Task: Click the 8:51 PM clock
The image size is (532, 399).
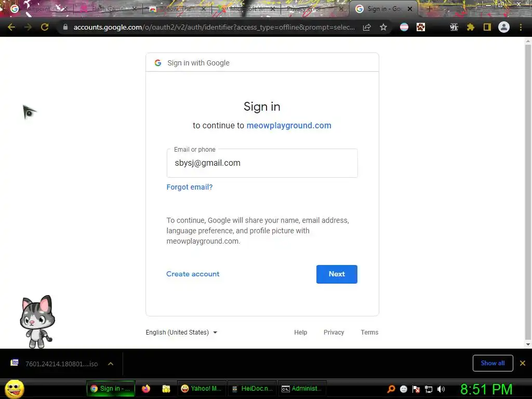Action: tap(486, 389)
